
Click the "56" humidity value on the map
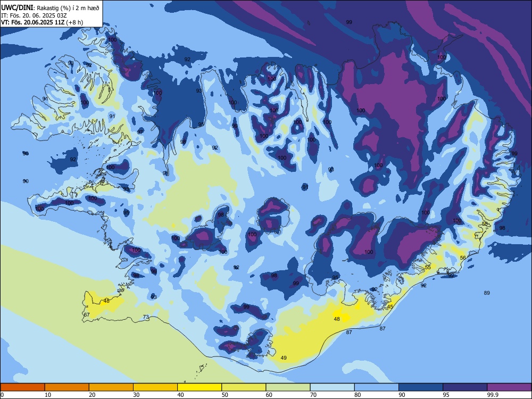click(x=463, y=258)
